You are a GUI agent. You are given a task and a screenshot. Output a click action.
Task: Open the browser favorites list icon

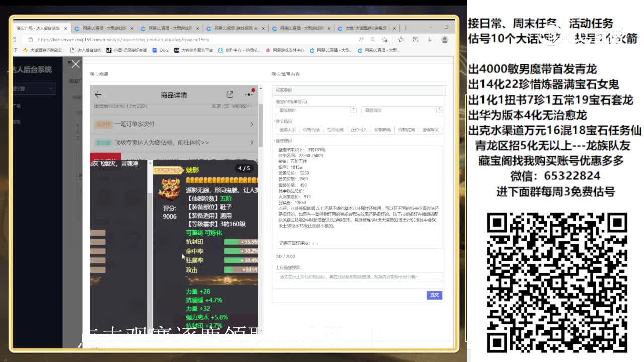(401, 39)
